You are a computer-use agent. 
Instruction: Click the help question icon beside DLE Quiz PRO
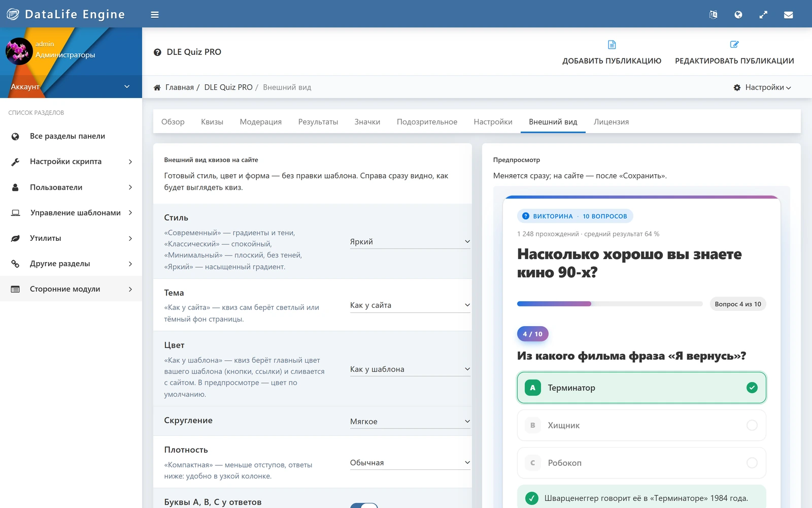(x=157, y=52)
